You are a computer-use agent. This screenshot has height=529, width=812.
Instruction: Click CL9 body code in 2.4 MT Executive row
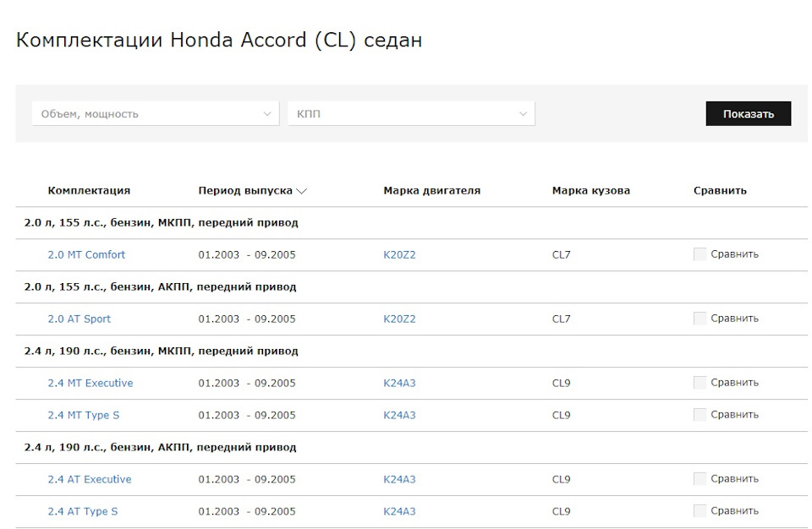point(562,383)
